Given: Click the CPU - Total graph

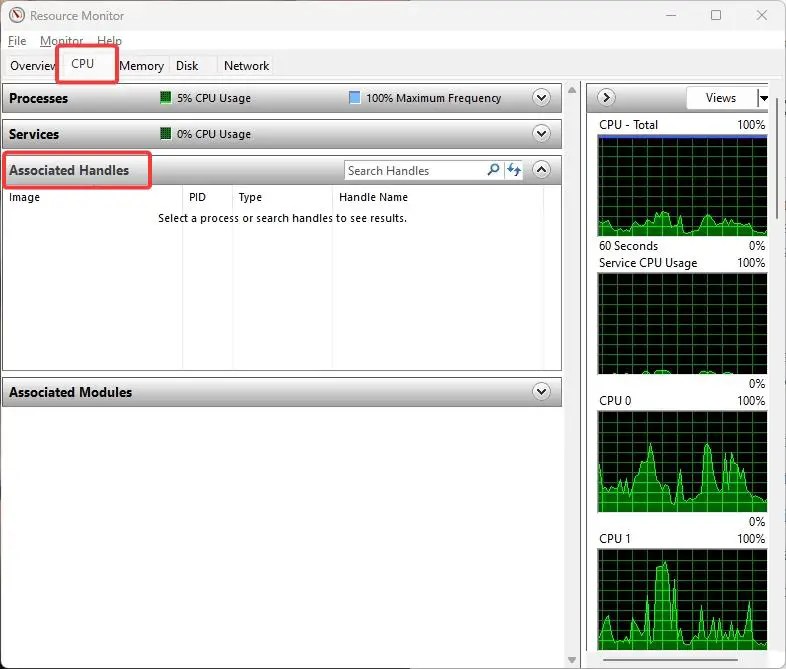Looking at the screenshot, I should pyautogui.click(x=682, y=186).
